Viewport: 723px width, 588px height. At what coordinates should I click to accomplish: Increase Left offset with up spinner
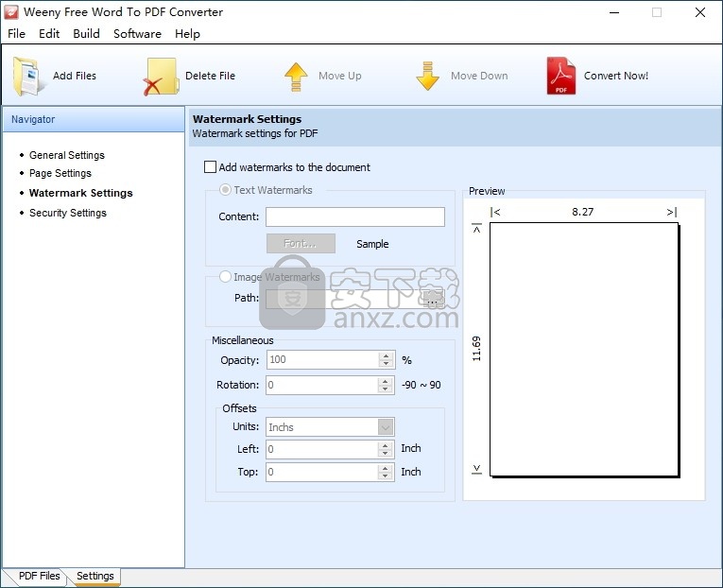(386, 445)
